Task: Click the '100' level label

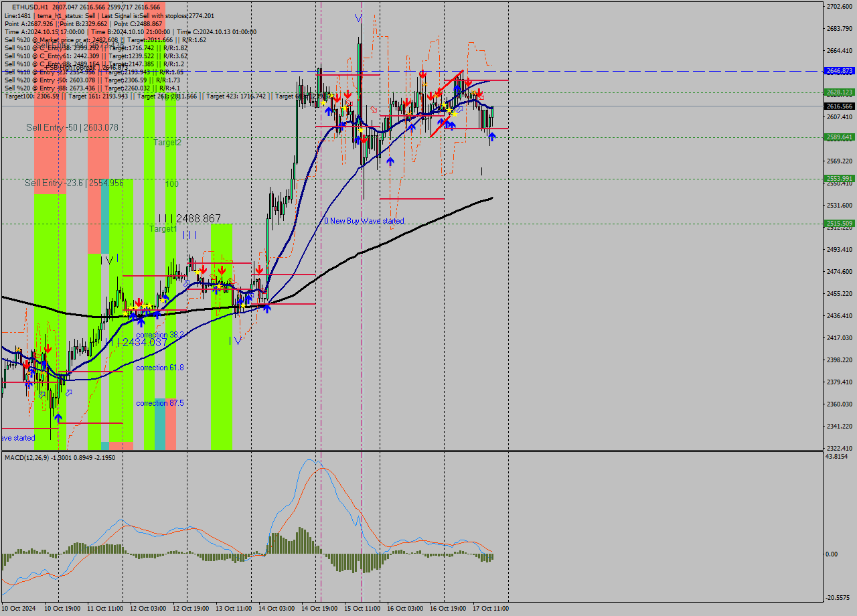Action: (172, 183)
